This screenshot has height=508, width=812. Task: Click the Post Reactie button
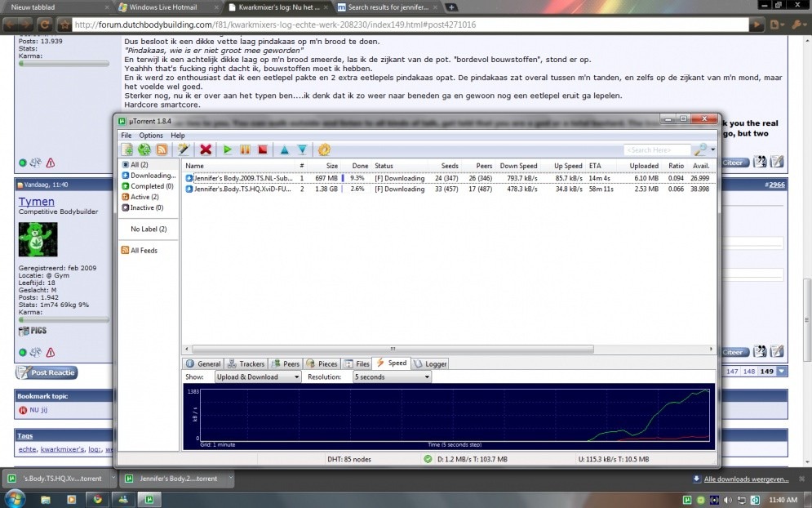pos(47,372)
